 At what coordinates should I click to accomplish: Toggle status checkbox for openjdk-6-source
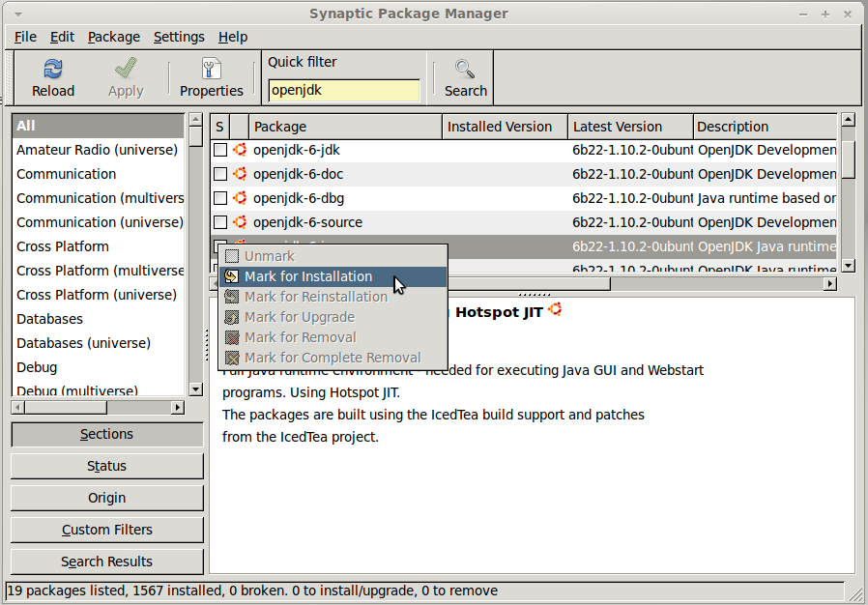tap(220, 222)
